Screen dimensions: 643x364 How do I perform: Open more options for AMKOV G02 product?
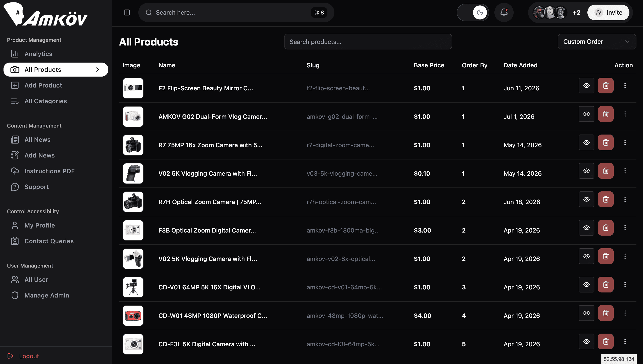click(625, 114)
